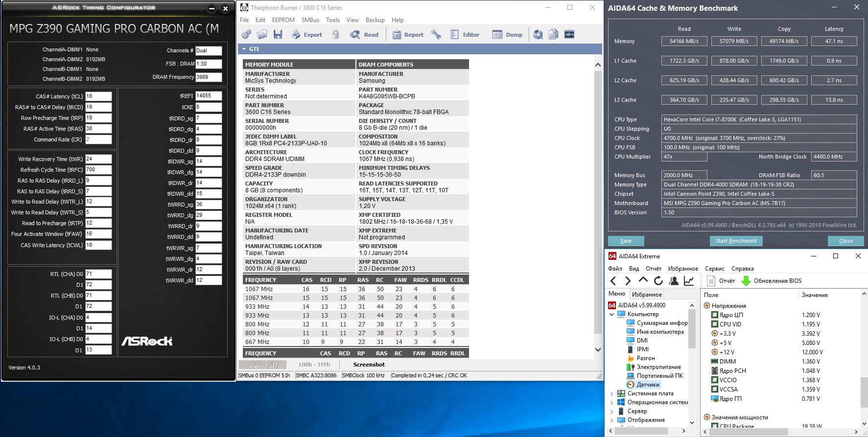Click the green BIOS update arrow icon
Screen dimensions: 868x437
pos(746,281)
